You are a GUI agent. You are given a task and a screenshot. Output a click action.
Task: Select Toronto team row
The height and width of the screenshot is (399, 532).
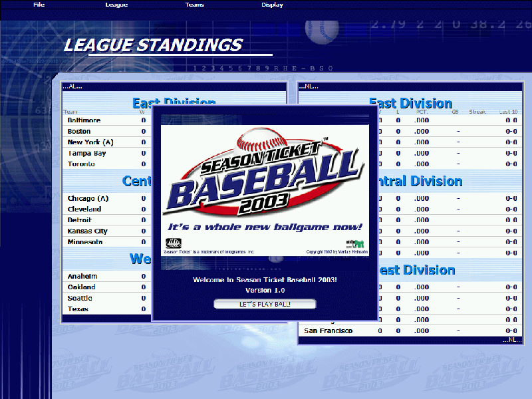point(107,164)
